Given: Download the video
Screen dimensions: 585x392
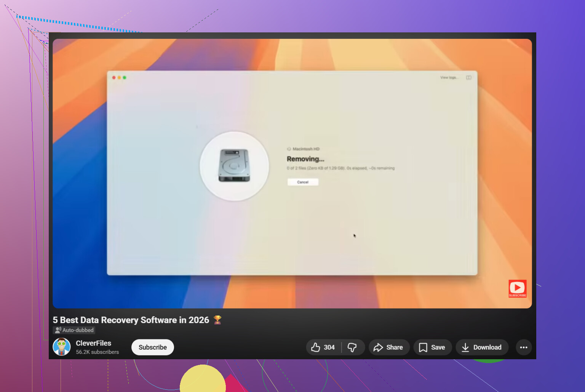Looking at the screenshot, I should tap(482, 347).
